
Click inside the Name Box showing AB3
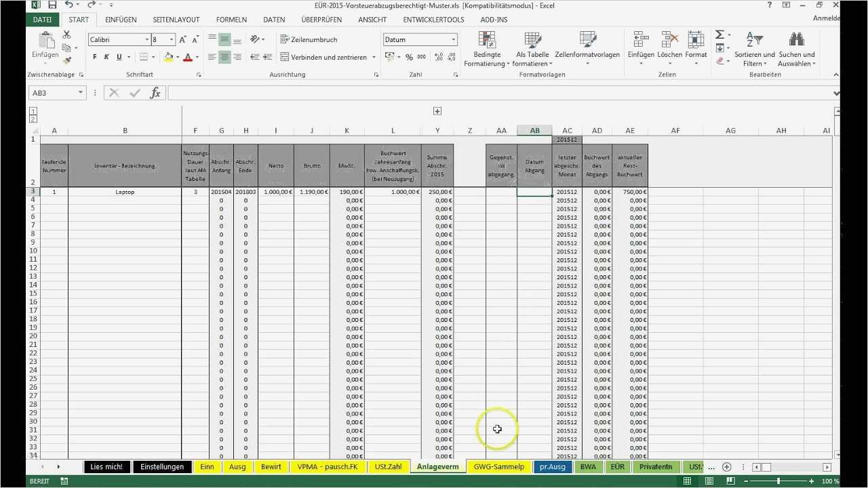click(52, 93)
